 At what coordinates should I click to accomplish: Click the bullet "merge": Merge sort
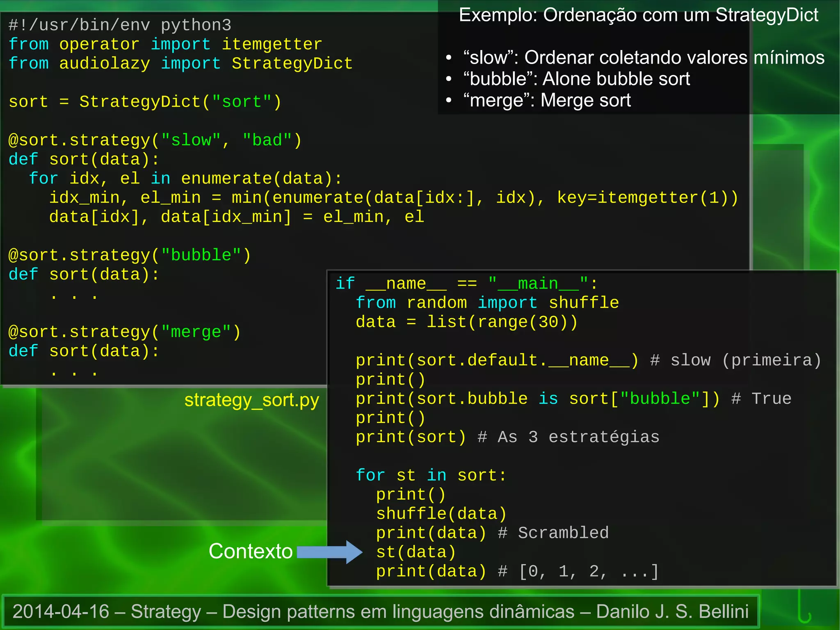tap(547, 101)
